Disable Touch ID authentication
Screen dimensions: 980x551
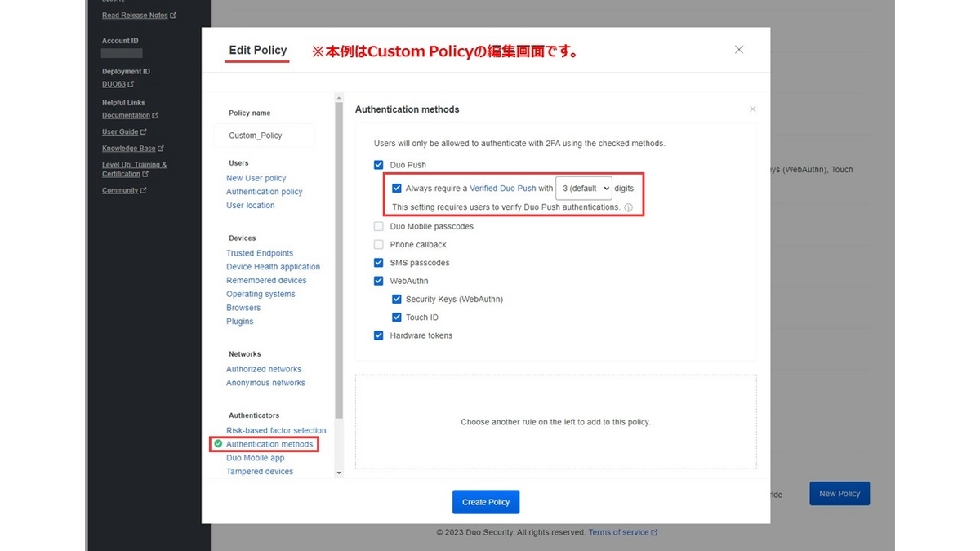(x=397, y=317)
